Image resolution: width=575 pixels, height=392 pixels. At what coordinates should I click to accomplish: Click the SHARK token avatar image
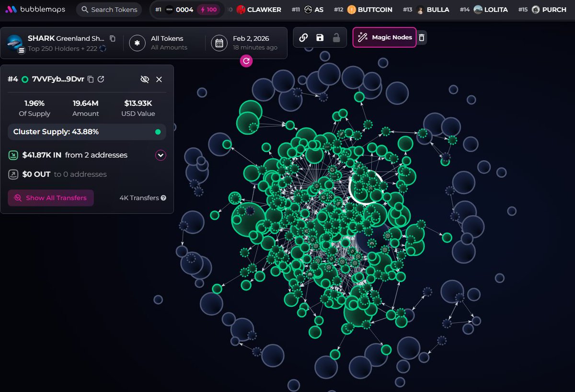15,43
